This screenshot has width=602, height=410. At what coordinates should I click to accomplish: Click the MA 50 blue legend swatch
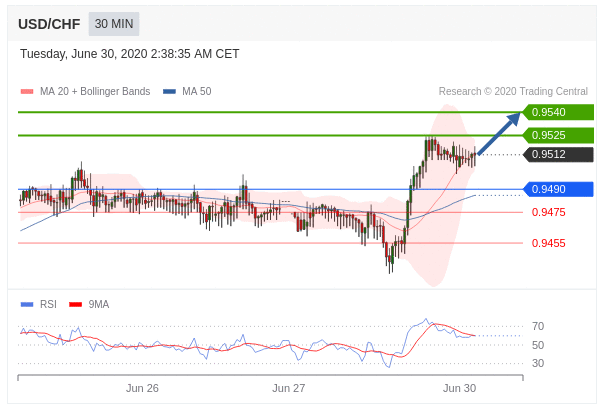[169, 91]
